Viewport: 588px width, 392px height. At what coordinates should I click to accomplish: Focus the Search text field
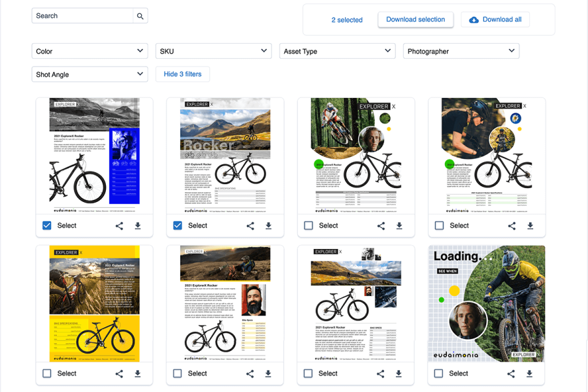click(x=82, y=16)
